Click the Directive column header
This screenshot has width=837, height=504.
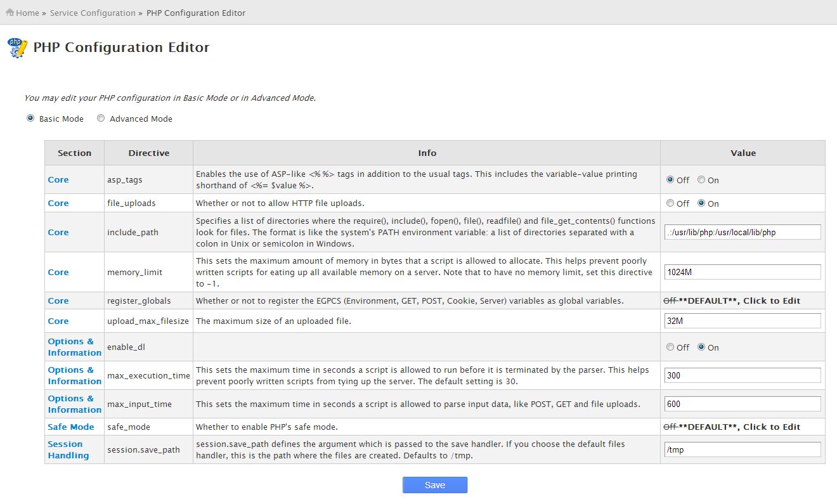[149, 153]
